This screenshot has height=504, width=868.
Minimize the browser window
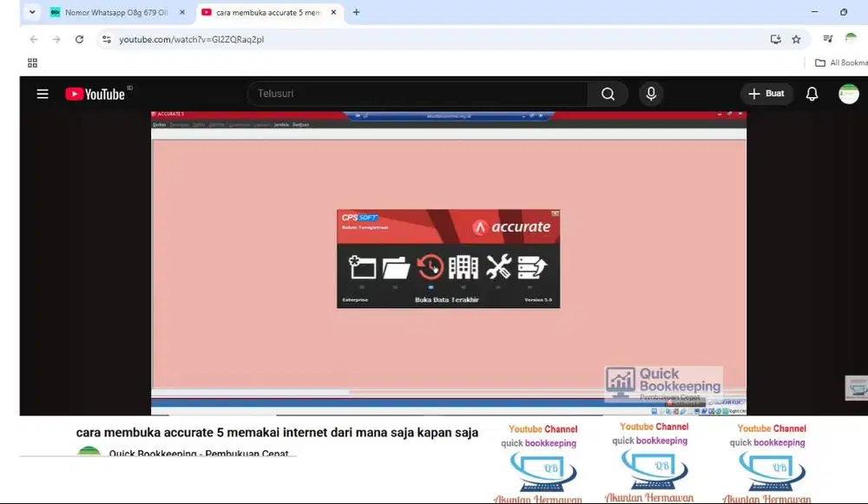point(814,11)
